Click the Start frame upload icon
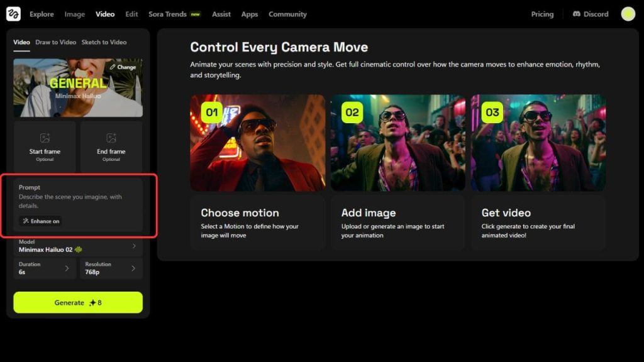The width and height of the screenshot is (644, 362). pyautogui.click(x=45, y=138)
